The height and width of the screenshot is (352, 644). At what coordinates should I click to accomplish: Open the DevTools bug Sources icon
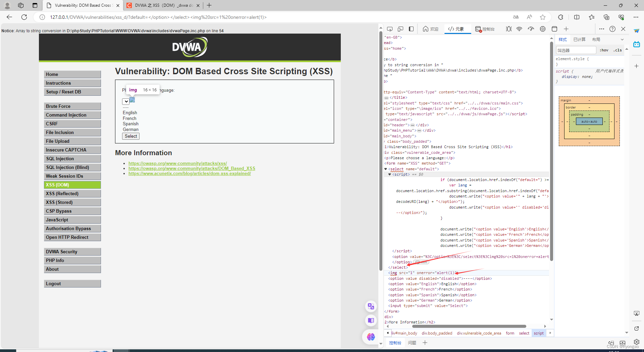pyautogui.click(x=509, y=29)
